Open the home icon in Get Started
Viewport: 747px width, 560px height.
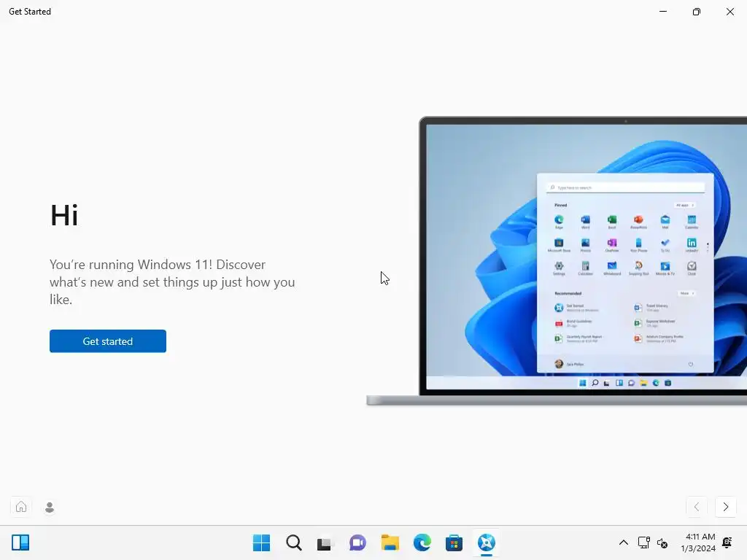tap(21, 507)
